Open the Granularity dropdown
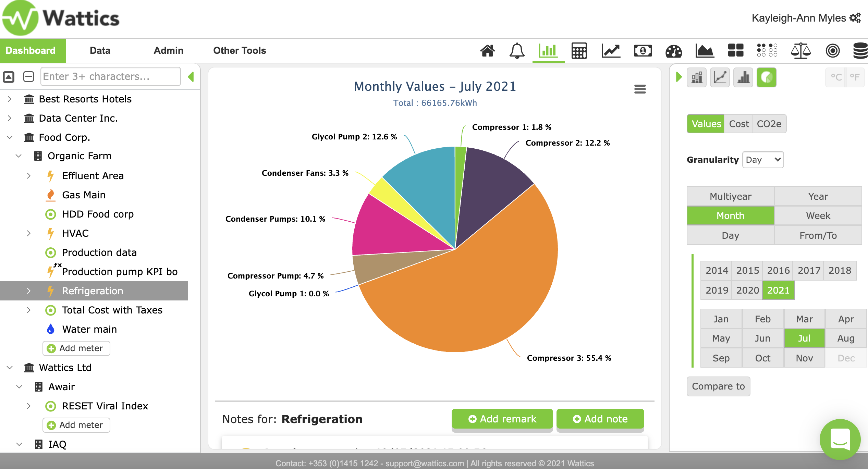Image resolution: width=868 pixels, height=469 pixels. [763, 160]
